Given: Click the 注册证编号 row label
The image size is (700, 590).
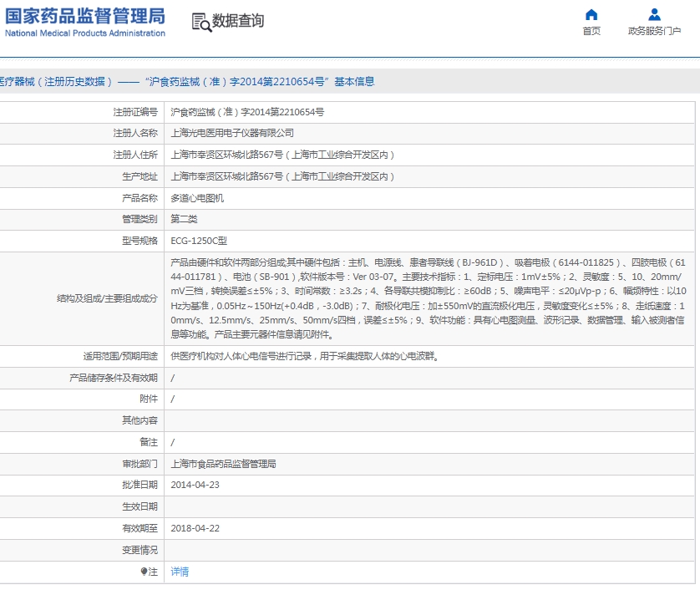Looking at the screenshot, I should point(135,112).
